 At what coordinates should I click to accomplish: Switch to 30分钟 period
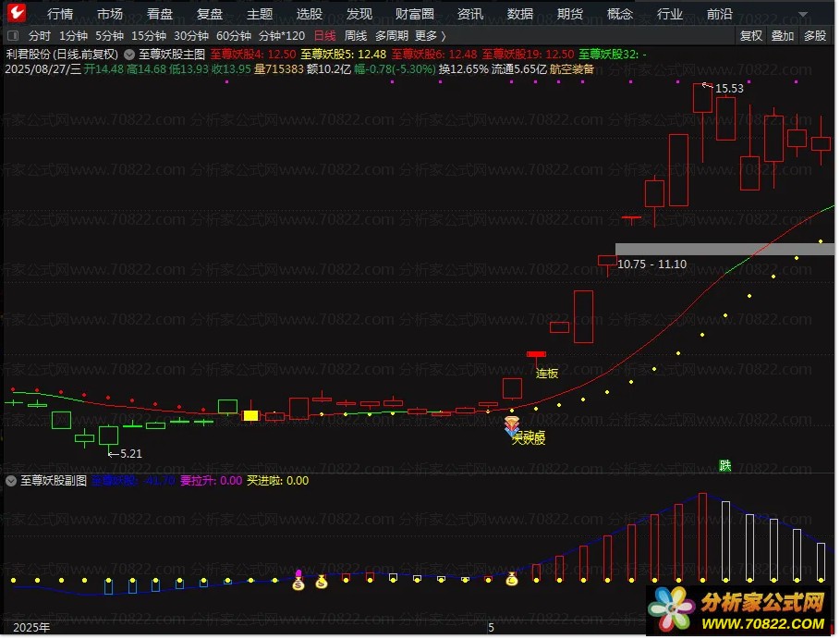pos(191,36)
